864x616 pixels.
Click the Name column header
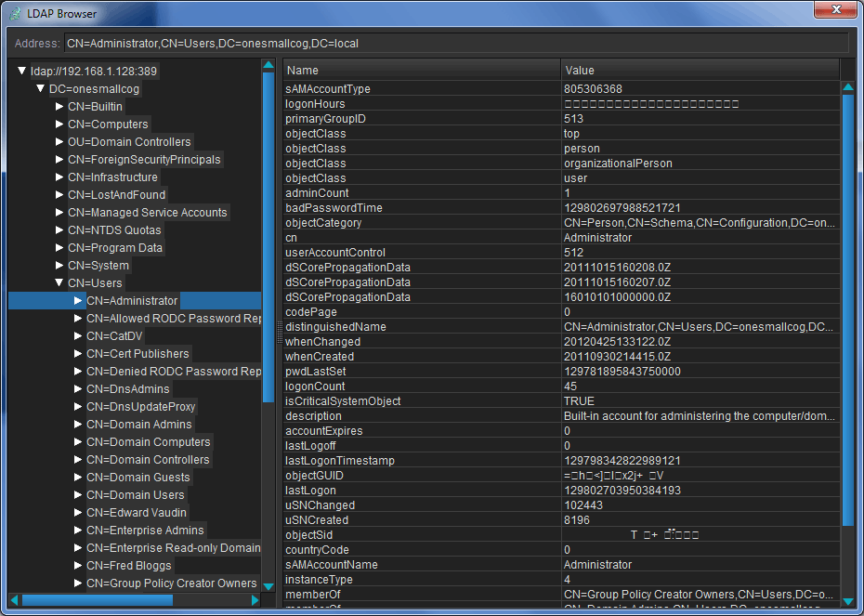click(421, 71)
